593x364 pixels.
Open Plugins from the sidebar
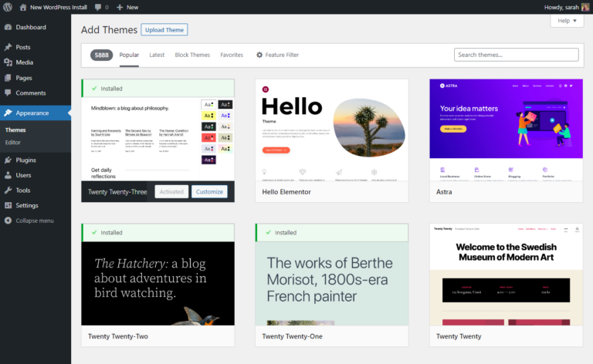coord(25,160)
